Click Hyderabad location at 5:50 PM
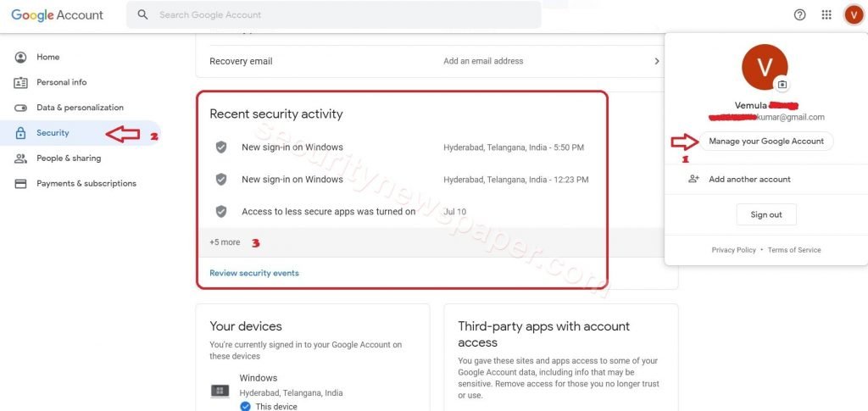 click(514, 147)
